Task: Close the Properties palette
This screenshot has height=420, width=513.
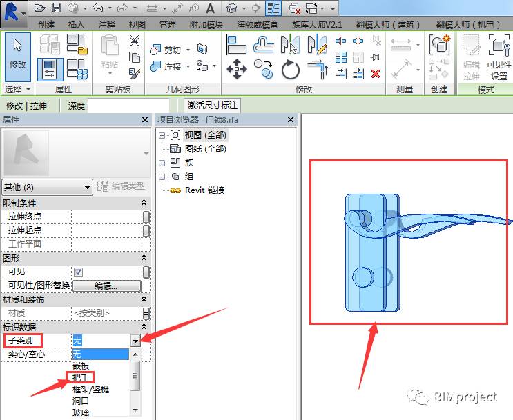Action: pos(145,120)
